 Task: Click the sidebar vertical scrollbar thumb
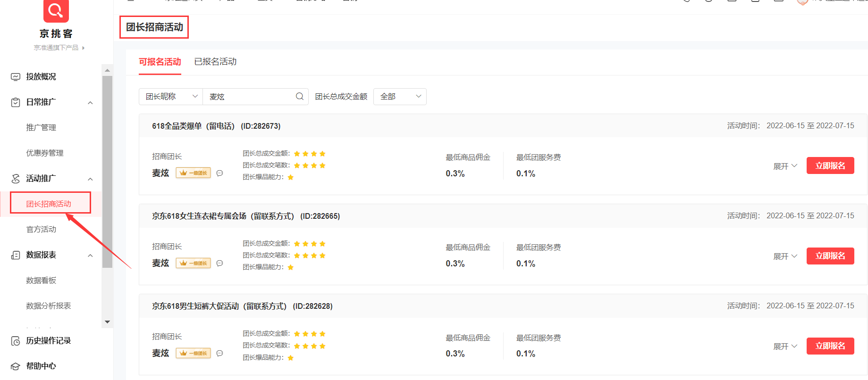107,172
